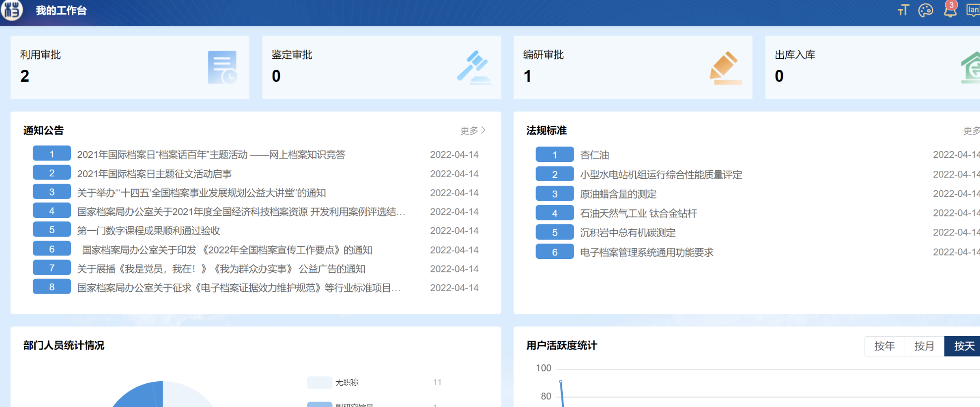
Task: Switch activity chart to 按天
Action: (x=962, y=346)
